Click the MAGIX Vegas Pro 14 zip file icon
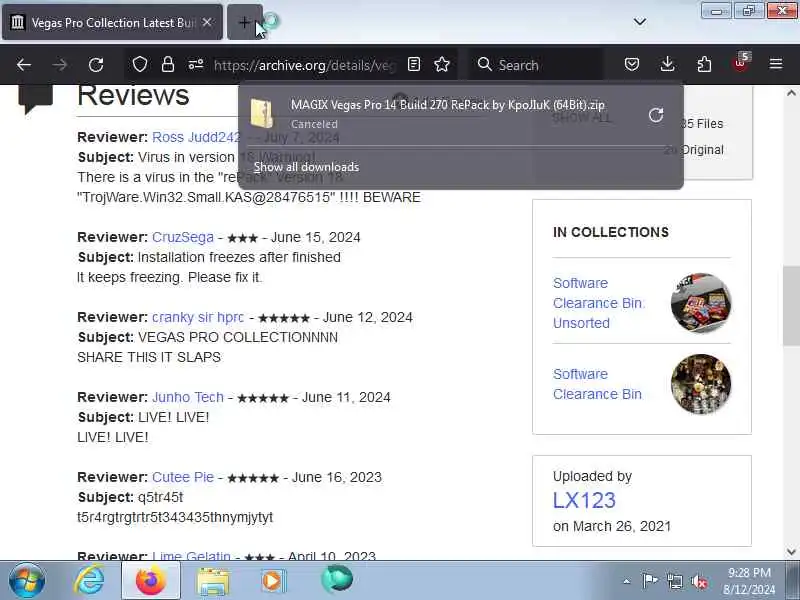The width and height of the screenshot is (800, 600). (262, 113)
